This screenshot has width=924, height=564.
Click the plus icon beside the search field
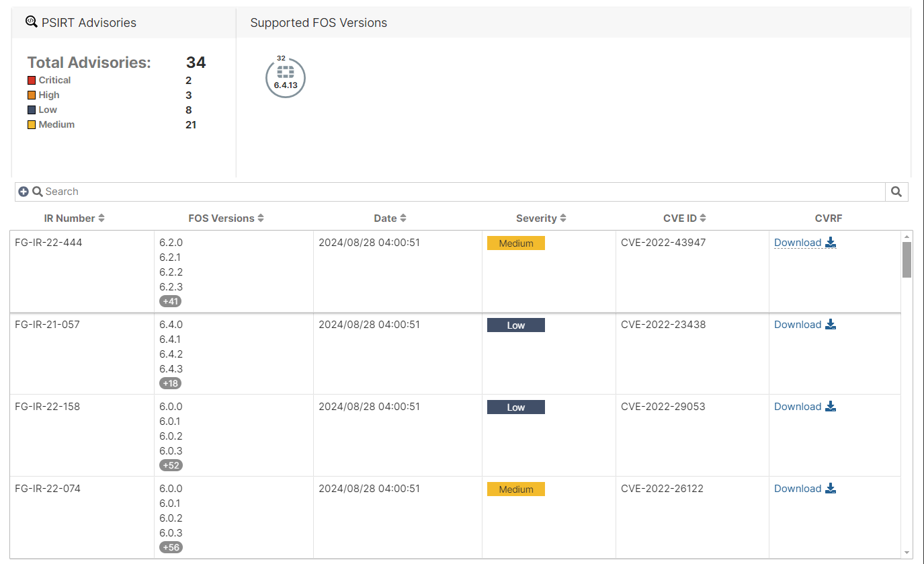click(24, 191)
